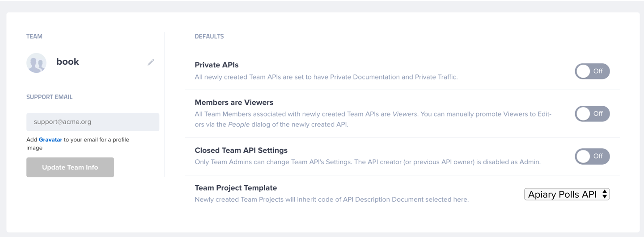Image resolution: width=644 pixels, height=237 pixels.
Task: Click the Private Documentation description text
Action: (326, 77)
